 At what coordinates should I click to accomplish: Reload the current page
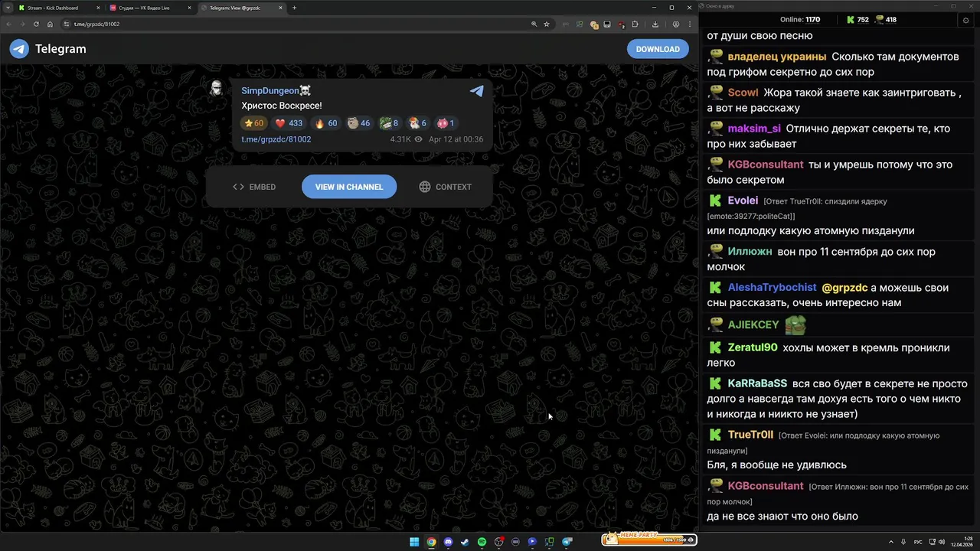[36, 24]
